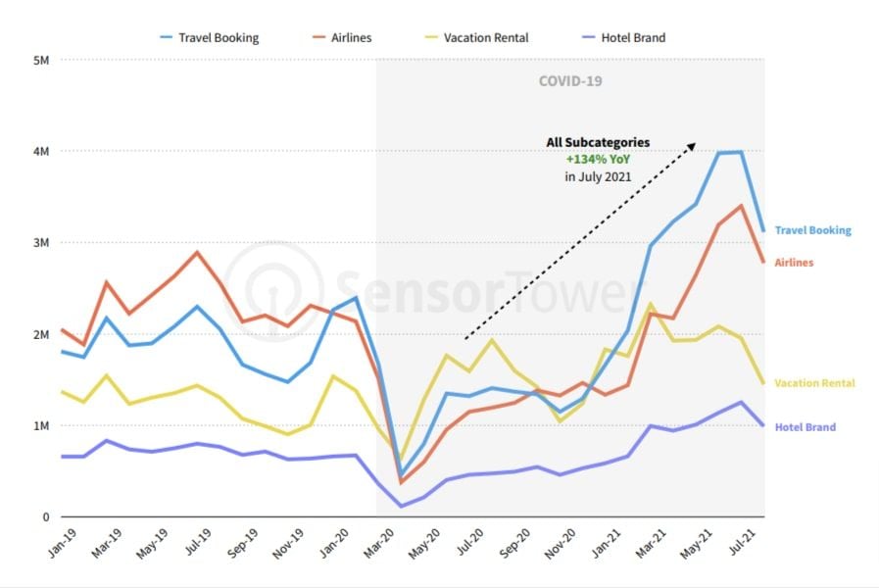The image size is (879, 588).
Task: Click the Hotel Brand label right of the chart
Action: click(x=806, y=427)
